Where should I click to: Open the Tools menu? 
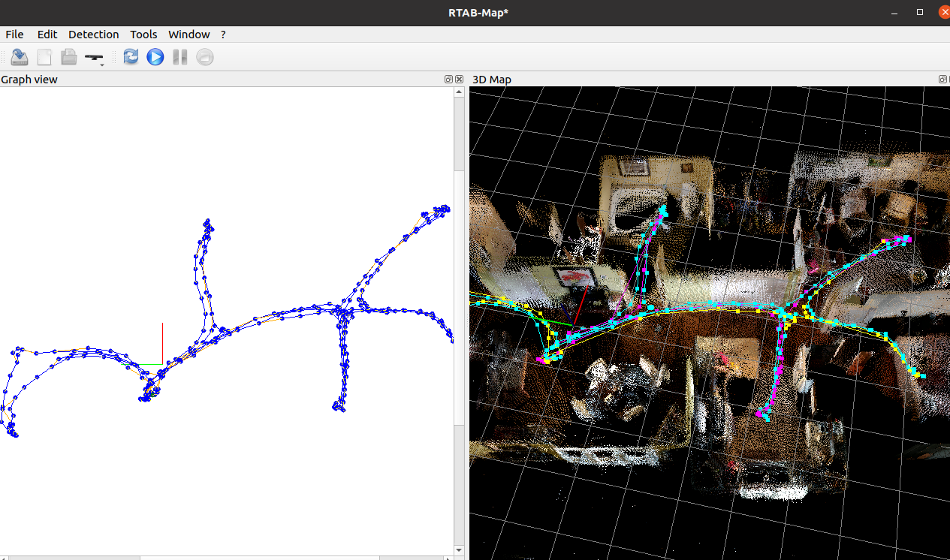143,35
